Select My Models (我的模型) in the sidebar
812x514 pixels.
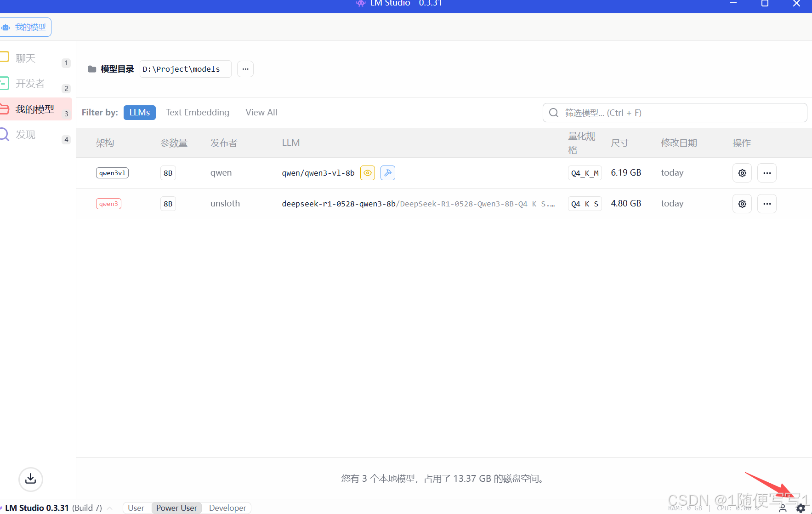[35, 109]
